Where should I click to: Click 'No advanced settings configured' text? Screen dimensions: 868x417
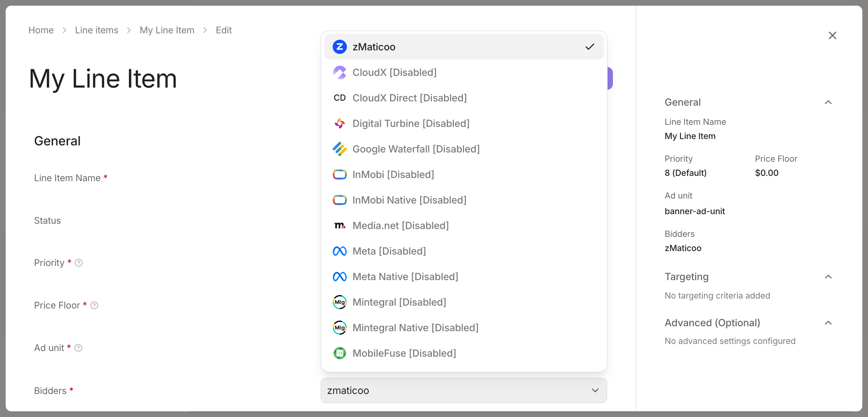coord(730,341)
